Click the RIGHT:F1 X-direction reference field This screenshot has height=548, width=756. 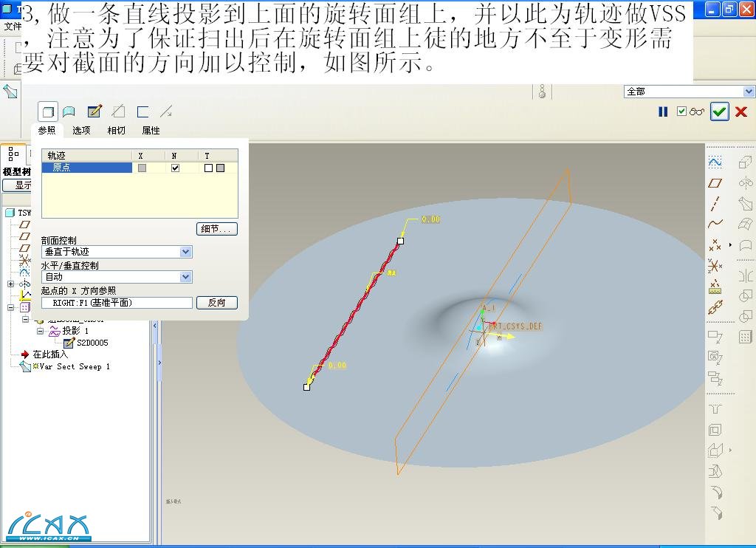tap(117, 303)
